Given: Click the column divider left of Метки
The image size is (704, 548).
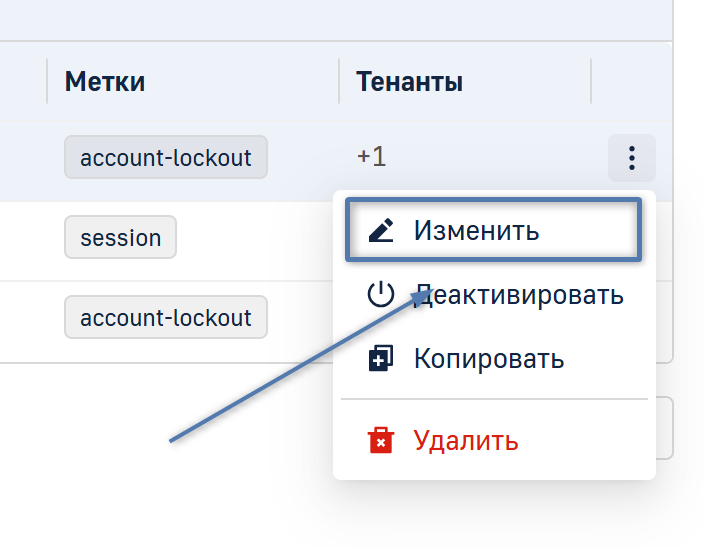Looking at the screenshot, I should click(47, 81).
